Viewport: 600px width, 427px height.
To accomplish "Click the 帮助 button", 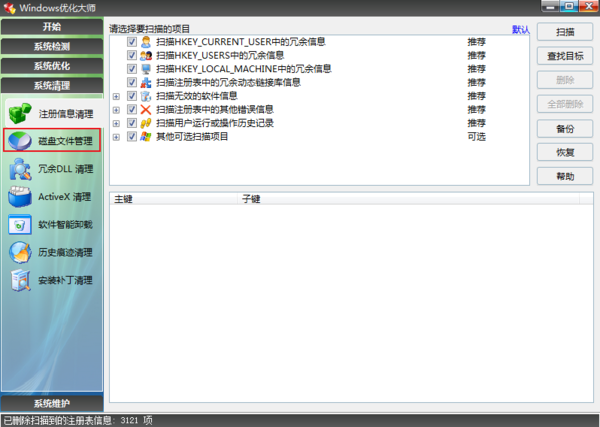I will [x=565, y=176].
